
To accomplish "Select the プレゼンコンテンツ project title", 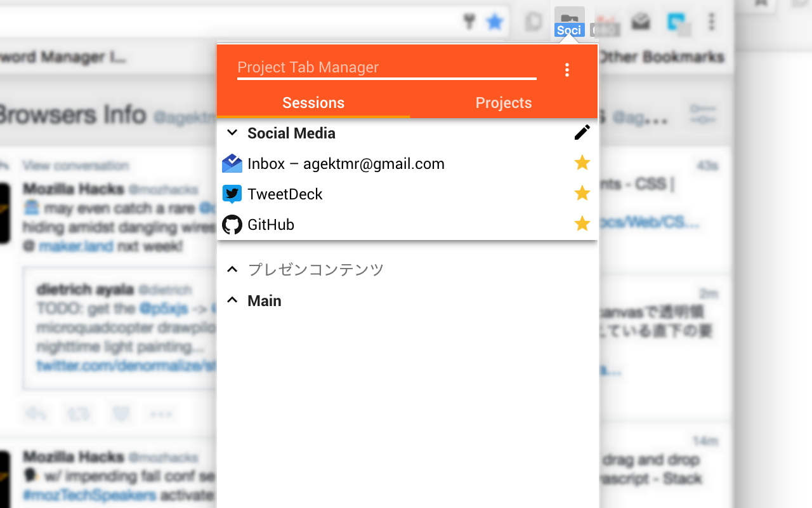I will tap(316, 270).
